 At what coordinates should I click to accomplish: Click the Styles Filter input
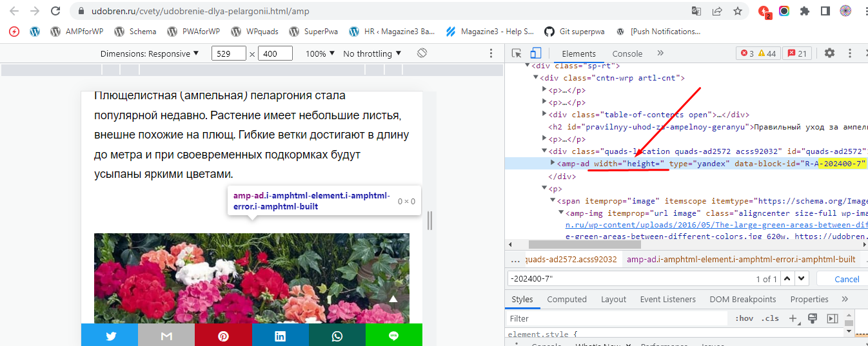click(x=616, y=318)
